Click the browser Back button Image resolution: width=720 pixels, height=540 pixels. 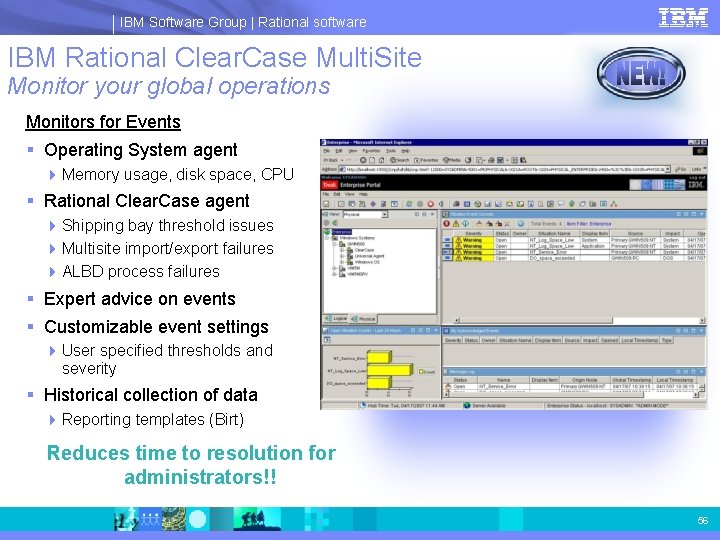[330, 160]
